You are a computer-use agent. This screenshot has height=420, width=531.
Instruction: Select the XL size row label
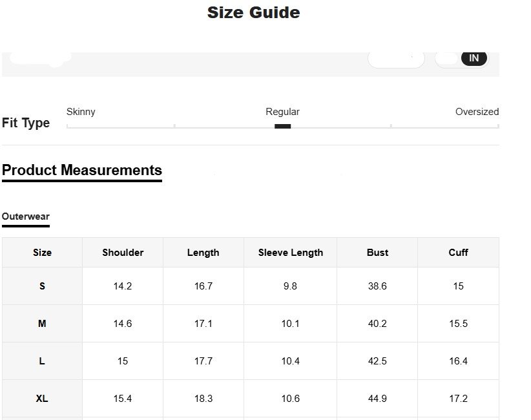coord(42,399)
